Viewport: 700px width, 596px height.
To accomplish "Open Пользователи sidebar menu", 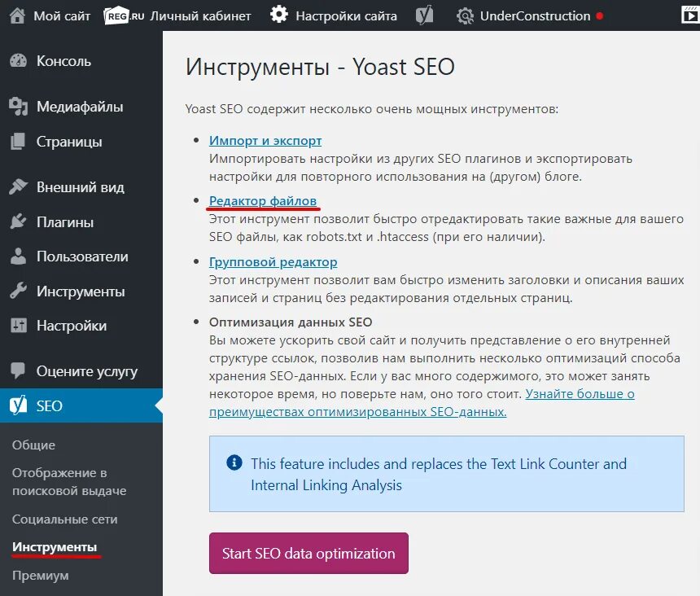I will point(82,256).
